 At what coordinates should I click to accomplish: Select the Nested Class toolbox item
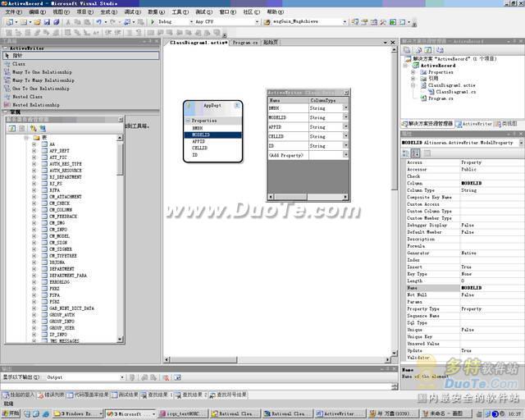coord(27,97)
